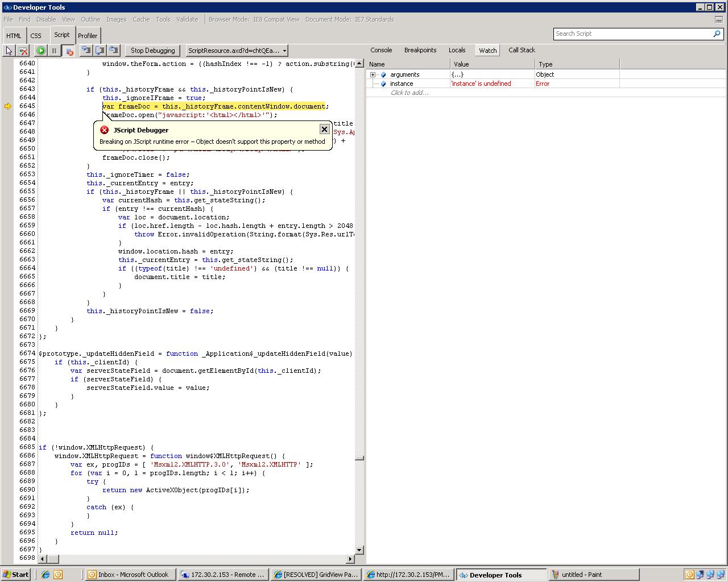Open the Browser Mode menu

tap(254, 19)
